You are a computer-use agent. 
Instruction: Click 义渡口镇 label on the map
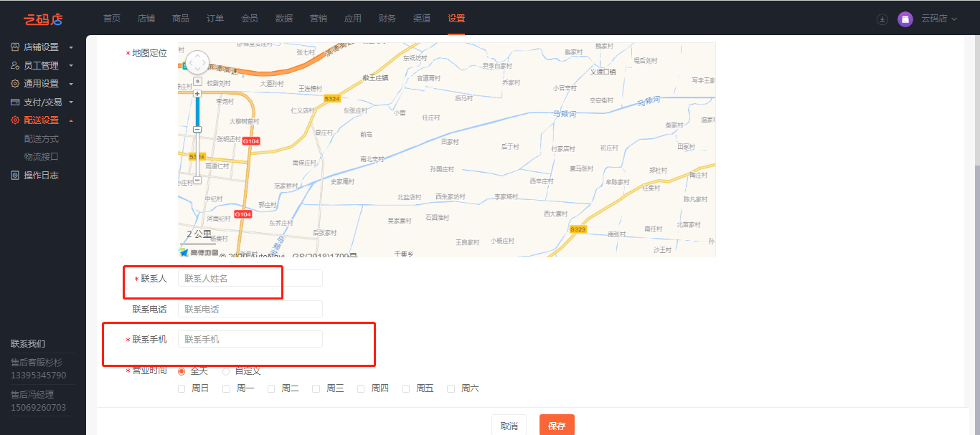(x=603, y=72)
